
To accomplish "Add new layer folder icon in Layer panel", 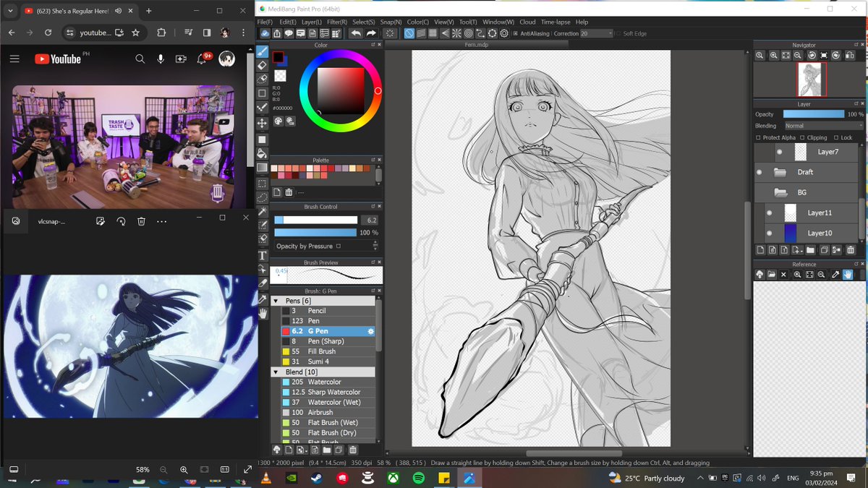I will [x=811, y=250].
